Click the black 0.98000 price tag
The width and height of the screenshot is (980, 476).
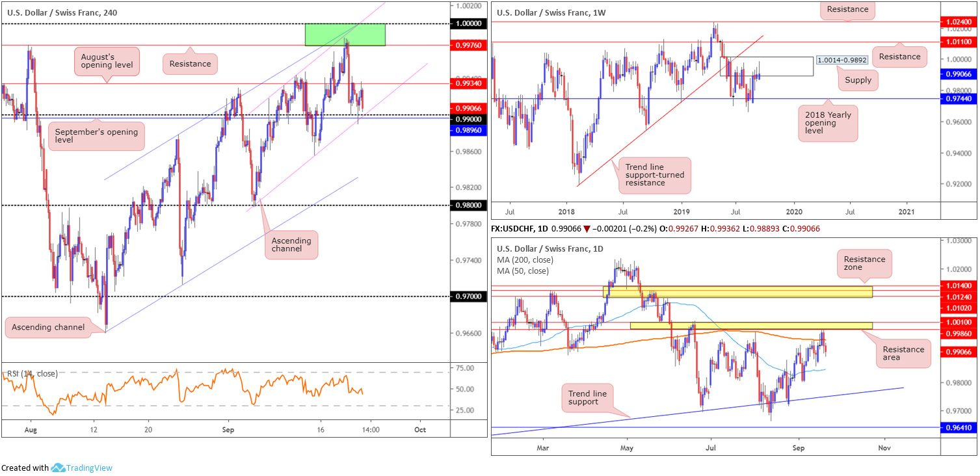click(x=470, y=205)
